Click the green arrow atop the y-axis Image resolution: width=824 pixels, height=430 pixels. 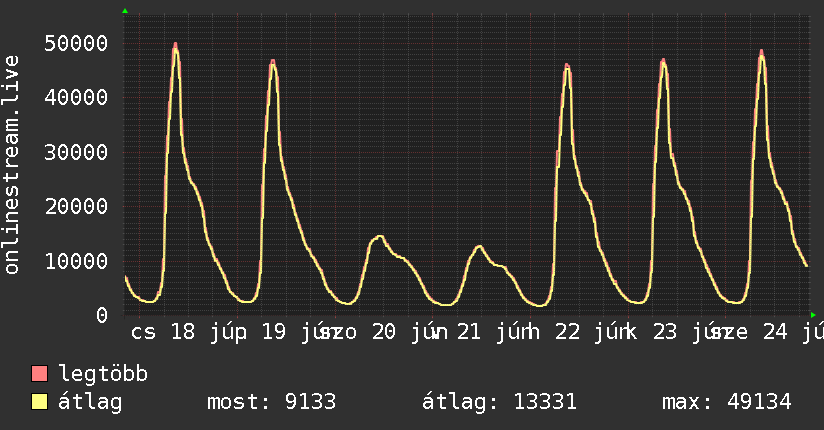125,11
